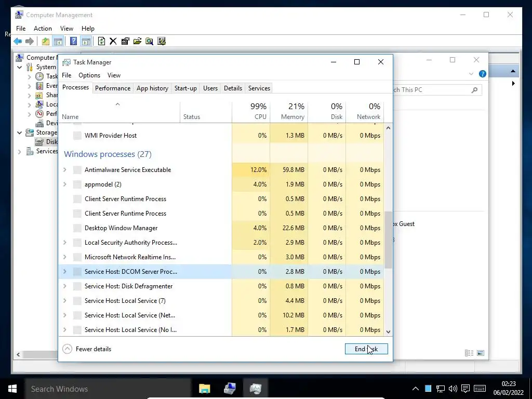Click the scroll up arrow in process list
The height and width of the screenshot is (399, 532).
click(388, 128)
